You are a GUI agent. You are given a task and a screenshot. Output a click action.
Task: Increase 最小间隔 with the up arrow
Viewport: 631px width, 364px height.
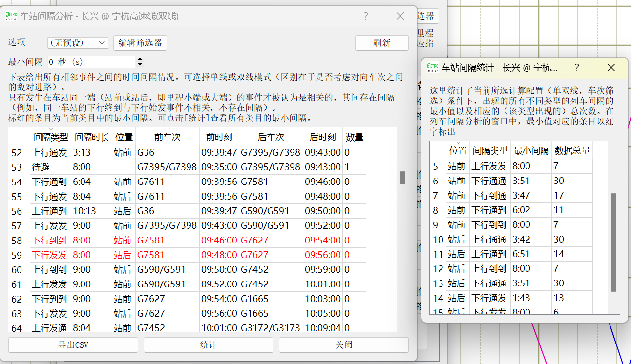[x=140, y=59]
